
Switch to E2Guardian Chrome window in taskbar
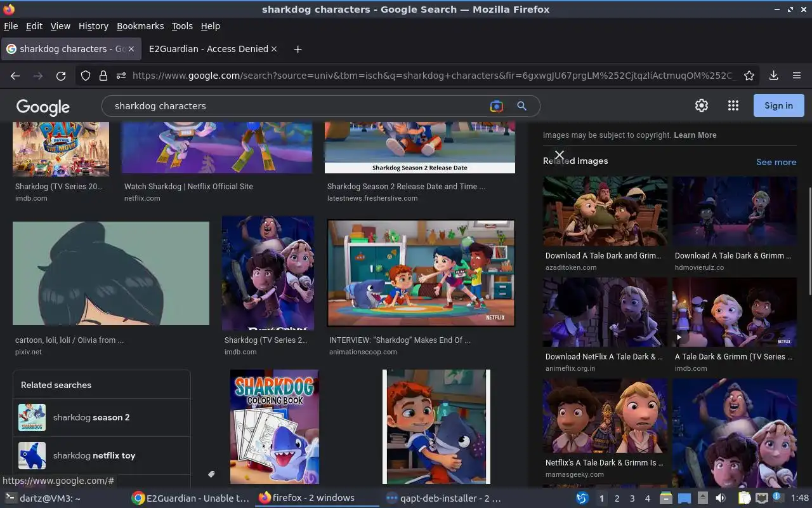pyautogui.click(x=191, y=498)
